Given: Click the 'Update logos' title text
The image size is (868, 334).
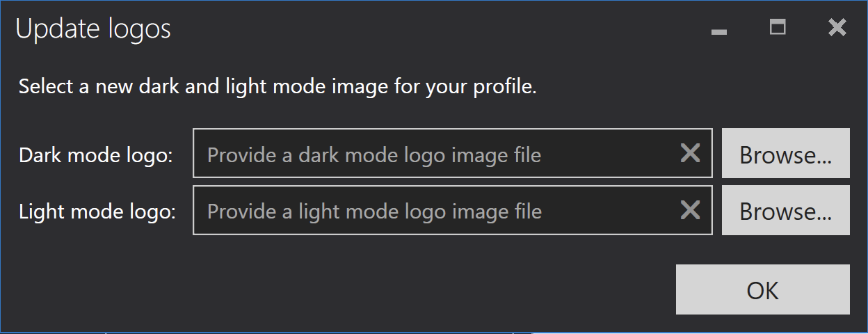Looking at the screenshot, I should (x=93, y=29).
